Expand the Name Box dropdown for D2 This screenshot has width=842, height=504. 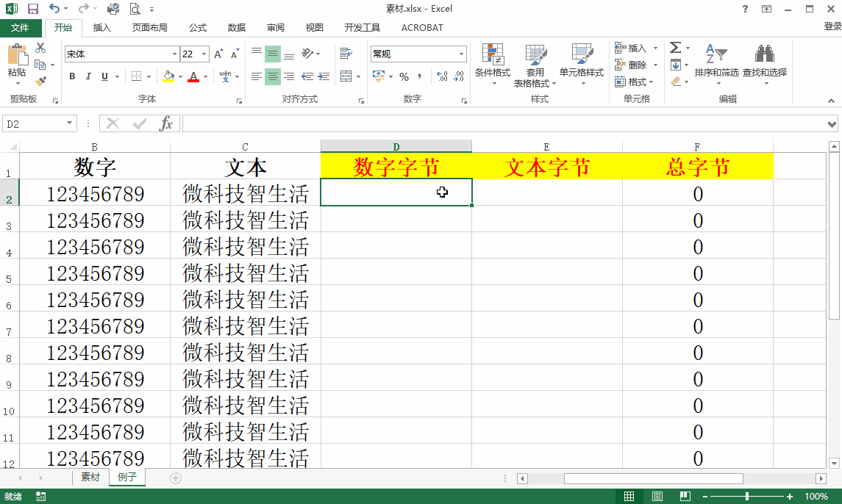pyautogui.click(x=69, y=123)
